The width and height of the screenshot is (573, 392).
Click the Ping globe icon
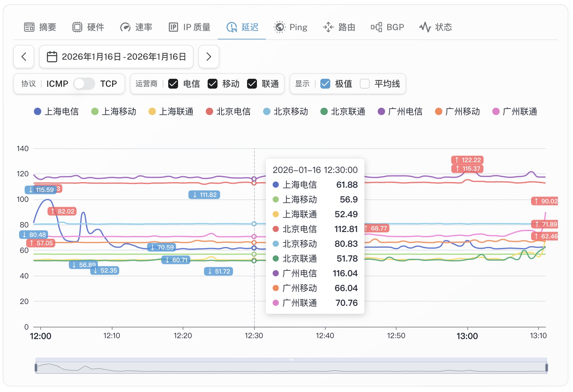point(279,27)
